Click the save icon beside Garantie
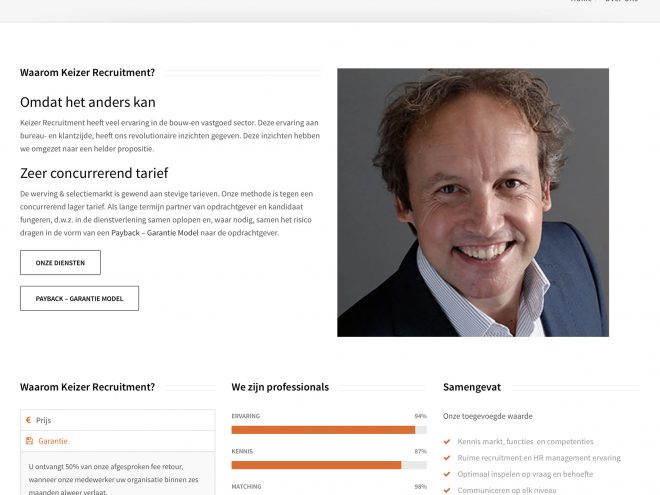Screen dimensions: 660x495 point(29,441)
